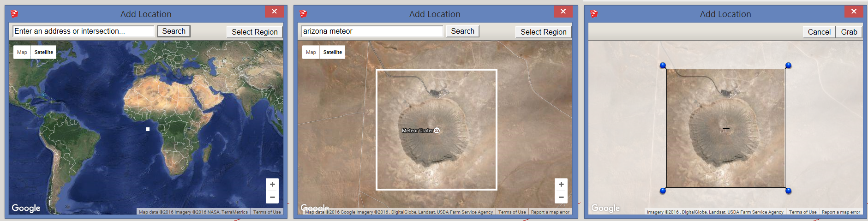The height and width of the screenshot is (221, 868).
Task: Click the 'arizona meteor' search field
Action: 372,31
